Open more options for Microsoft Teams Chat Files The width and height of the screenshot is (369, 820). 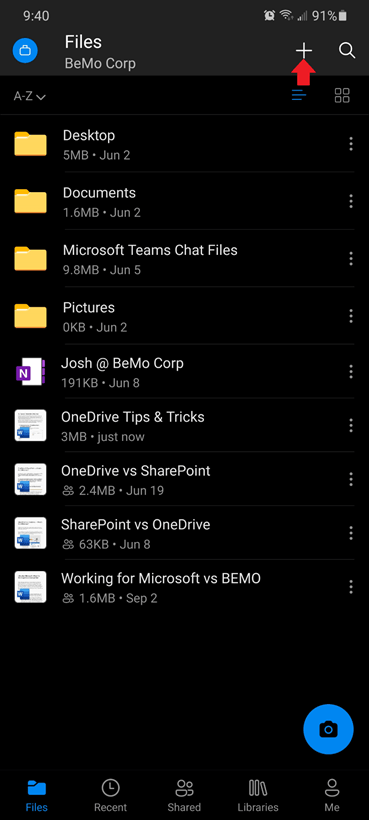click(351, 258)
